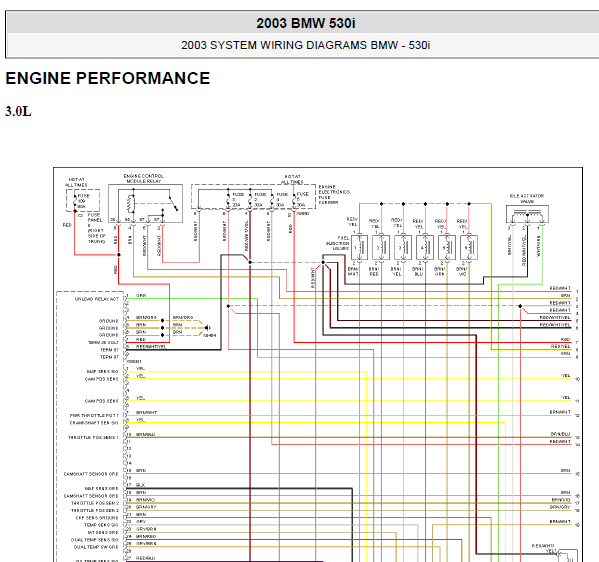This screenshot has width=599, height=562.
Task: Click the Engine Control Module Relay label
Action: tap(143, 178)
